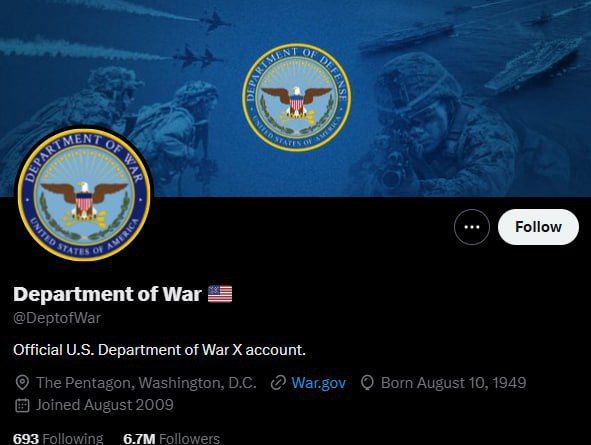Click the Born August 10, 1949 text
The width and height of the screenshot is (591, 445).
coord(453,383)
